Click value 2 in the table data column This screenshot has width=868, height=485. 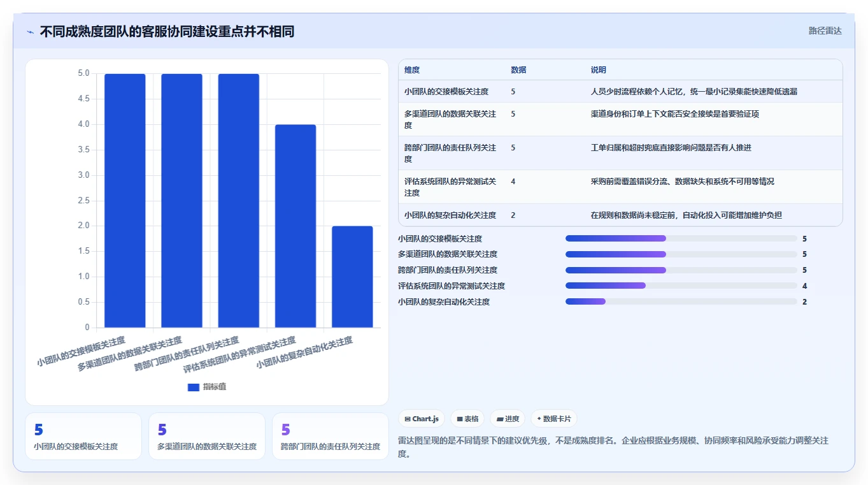coord(513,215)
